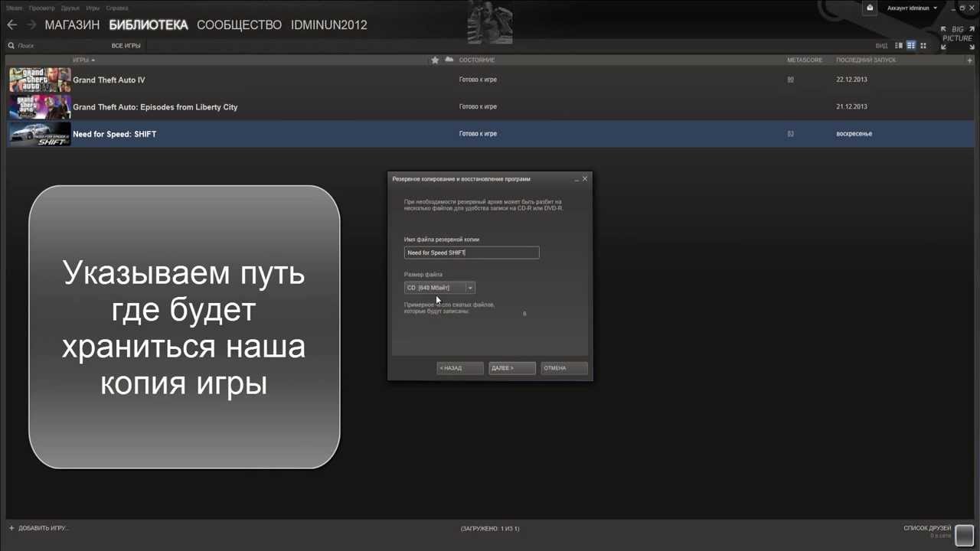Open the IDMINUN2012 profile tab

pos(329,24)
